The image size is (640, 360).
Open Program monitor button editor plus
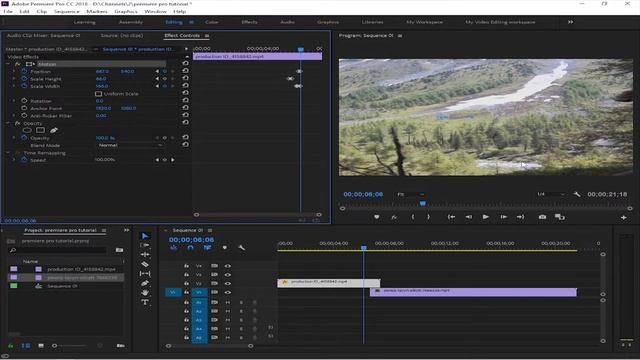coord(624,218)
